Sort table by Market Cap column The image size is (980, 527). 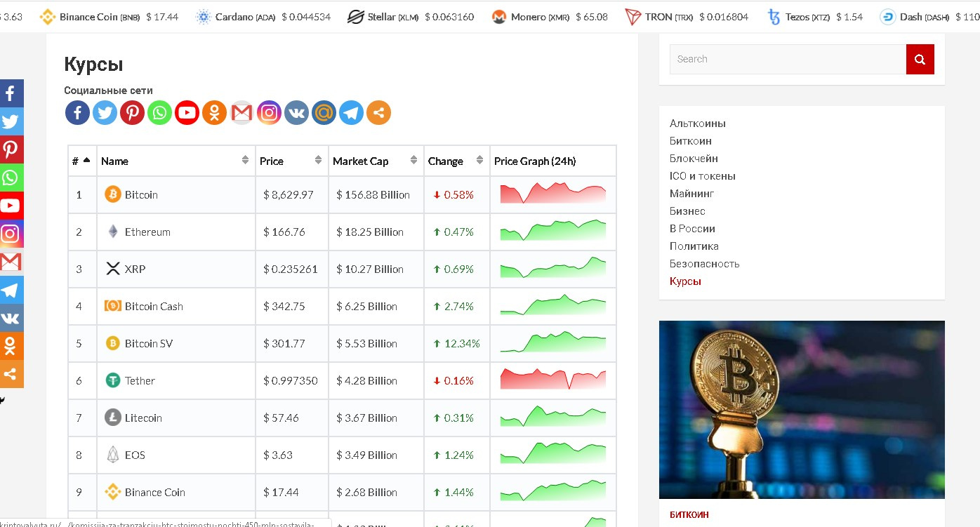click(376, 161)
